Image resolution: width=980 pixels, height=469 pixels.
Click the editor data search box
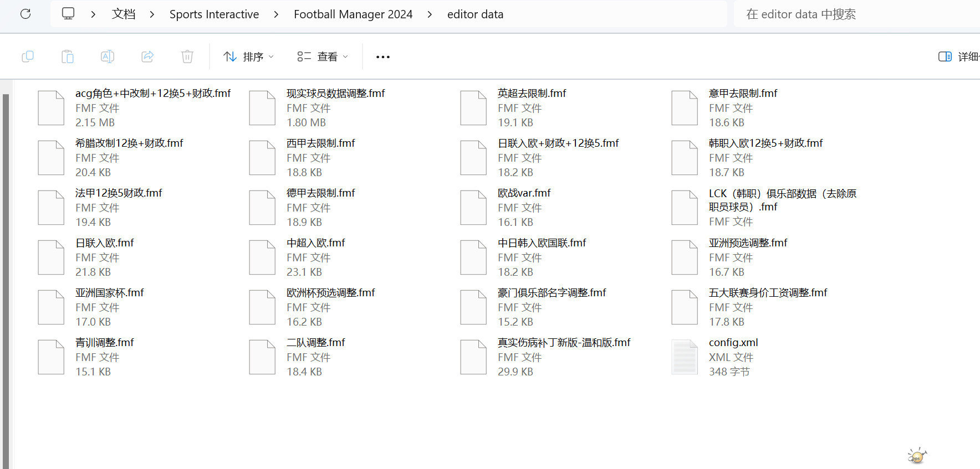(x=854, y=14)
